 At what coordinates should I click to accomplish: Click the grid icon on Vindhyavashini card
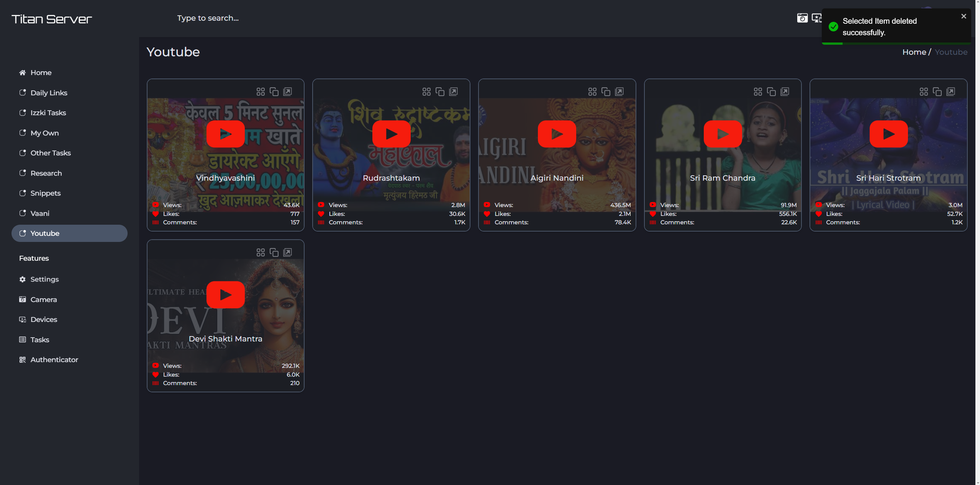pos(261,91)
